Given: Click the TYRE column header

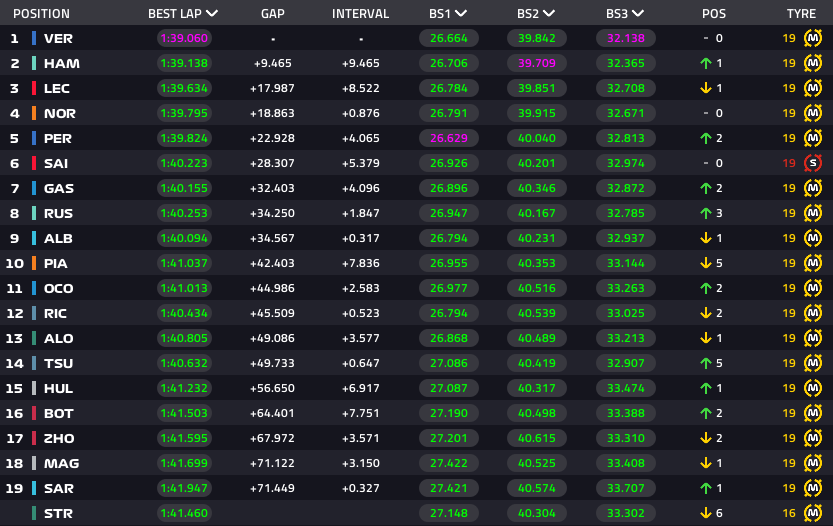Looking at the screenshot, I should point(801,14).
